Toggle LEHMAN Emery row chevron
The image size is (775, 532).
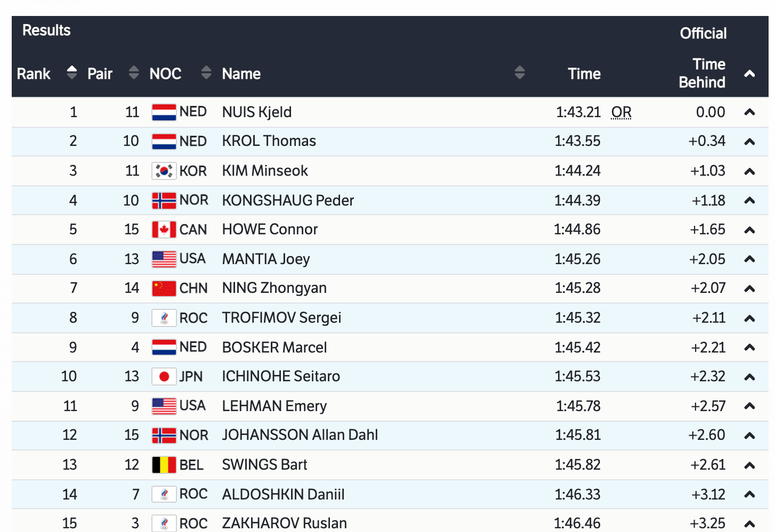[x=749, y=406]
